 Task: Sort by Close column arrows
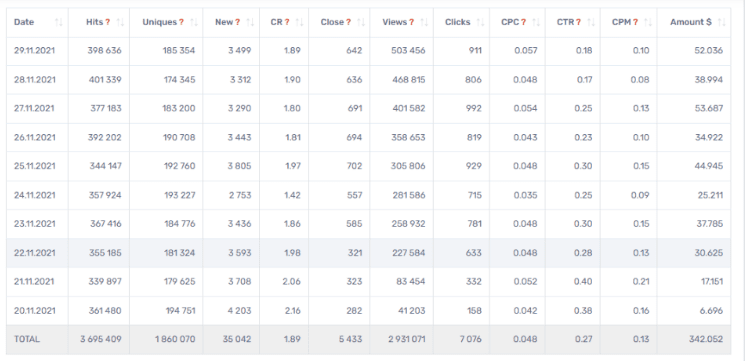(361, 22)
